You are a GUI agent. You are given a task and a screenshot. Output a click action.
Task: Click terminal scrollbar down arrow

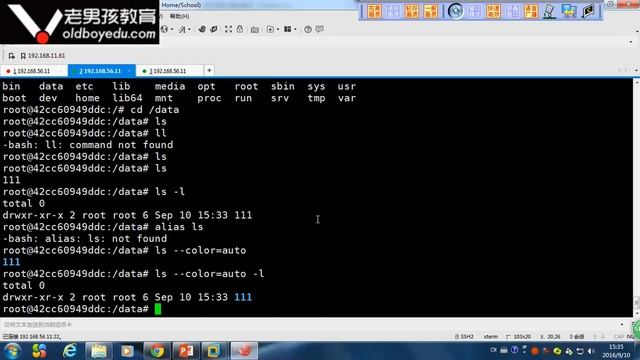click(636, 313)
